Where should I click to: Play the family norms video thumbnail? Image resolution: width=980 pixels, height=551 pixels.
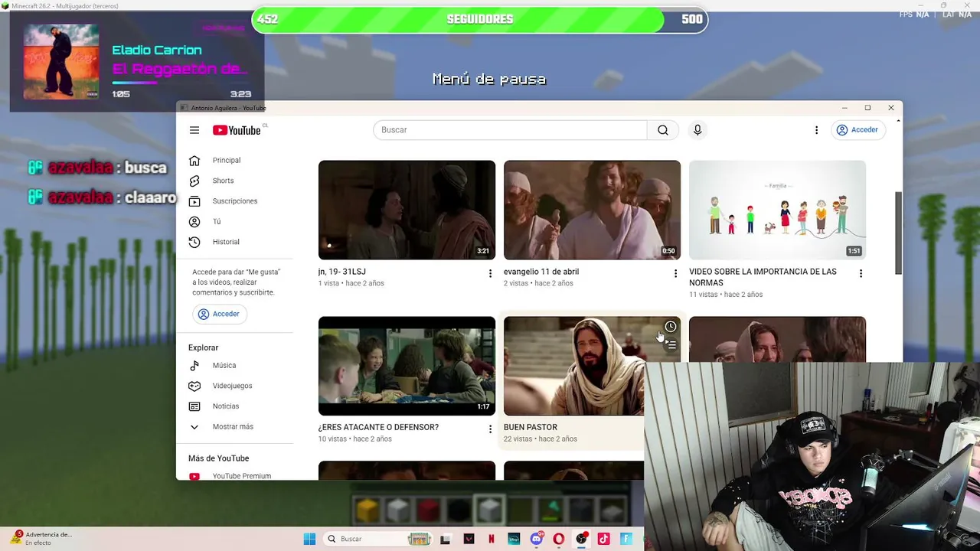pyautogui.click(x=777, y=210)
